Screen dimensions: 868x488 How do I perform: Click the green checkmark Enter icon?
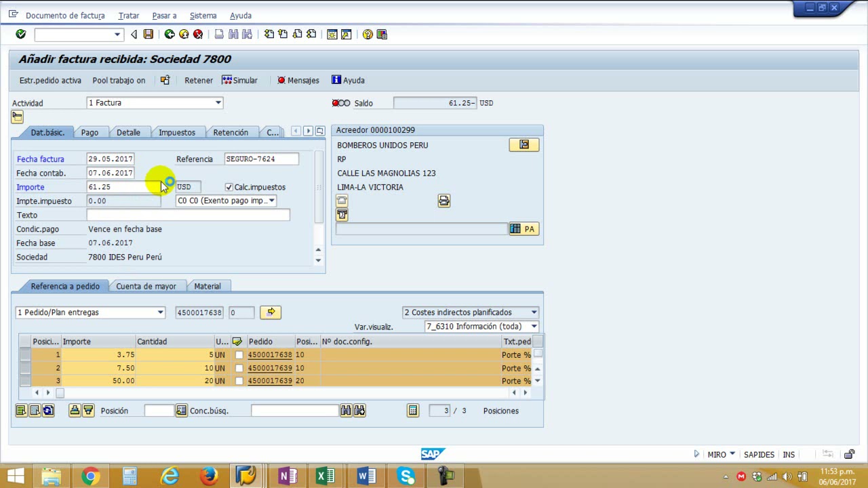tap(20, 34)
